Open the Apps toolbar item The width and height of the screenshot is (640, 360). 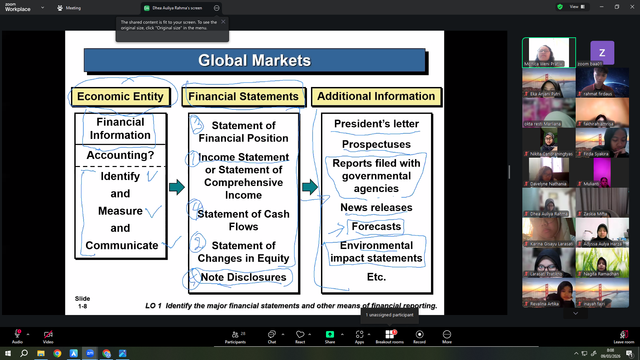pyautogui.click(x=359, y=337)
